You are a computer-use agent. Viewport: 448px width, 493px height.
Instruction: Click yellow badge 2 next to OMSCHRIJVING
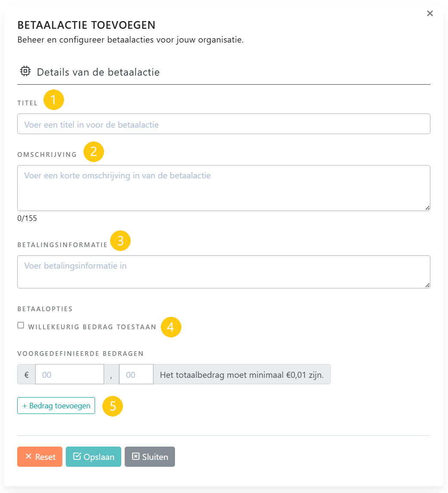[x=94, y=151]
